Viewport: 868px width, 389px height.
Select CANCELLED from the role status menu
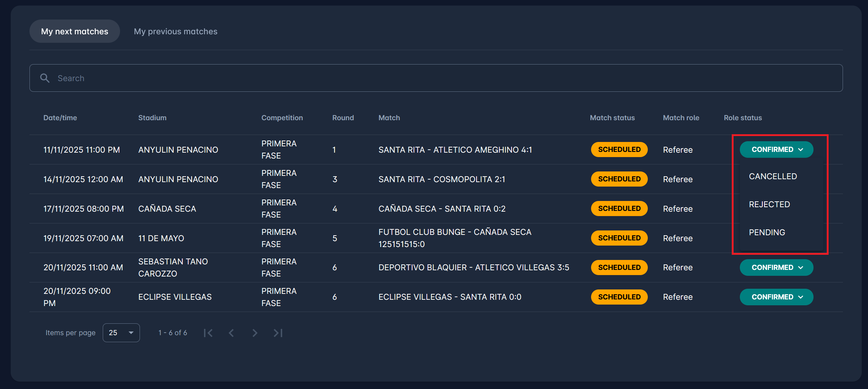[x=773, y=177]
